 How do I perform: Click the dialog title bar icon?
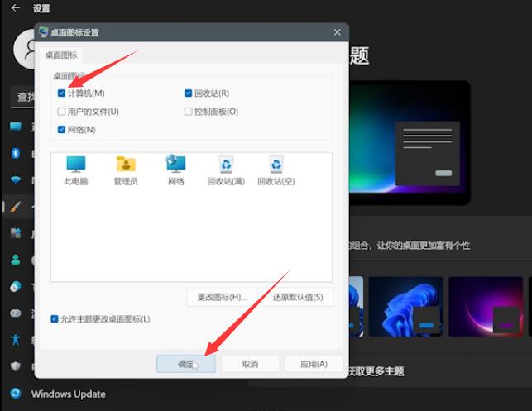(43, 32)
